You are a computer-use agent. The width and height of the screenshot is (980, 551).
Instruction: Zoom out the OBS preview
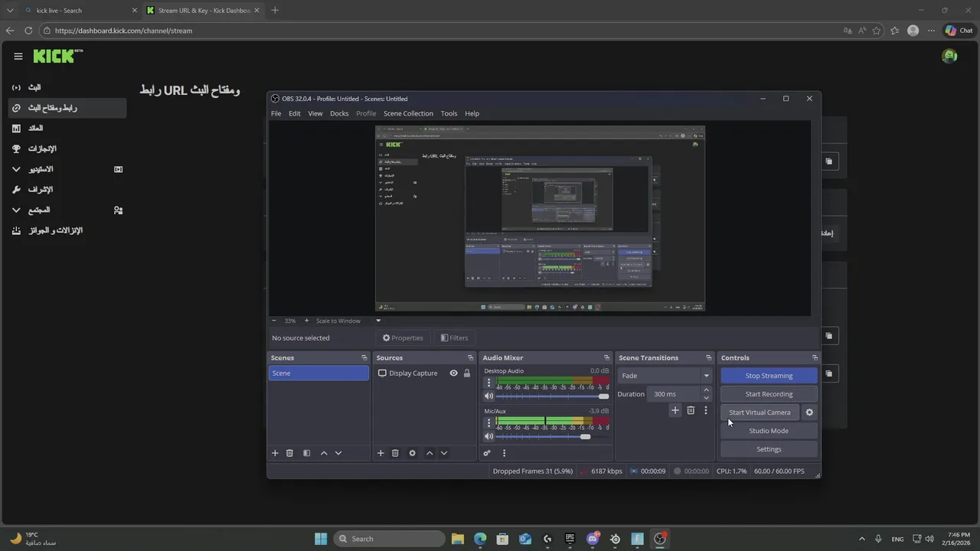tap(274, 321)
